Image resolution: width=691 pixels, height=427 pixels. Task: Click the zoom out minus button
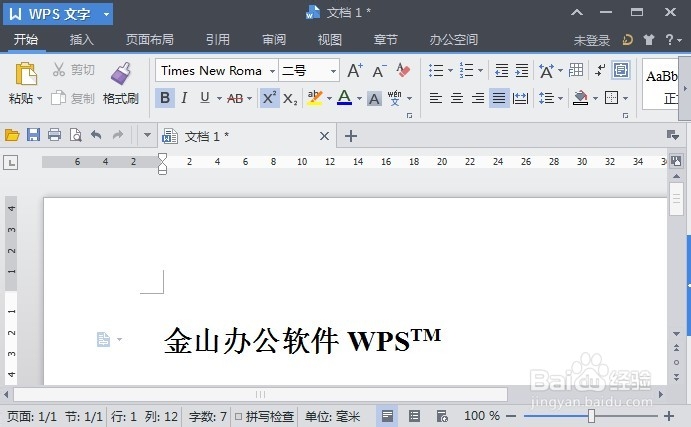511,416
